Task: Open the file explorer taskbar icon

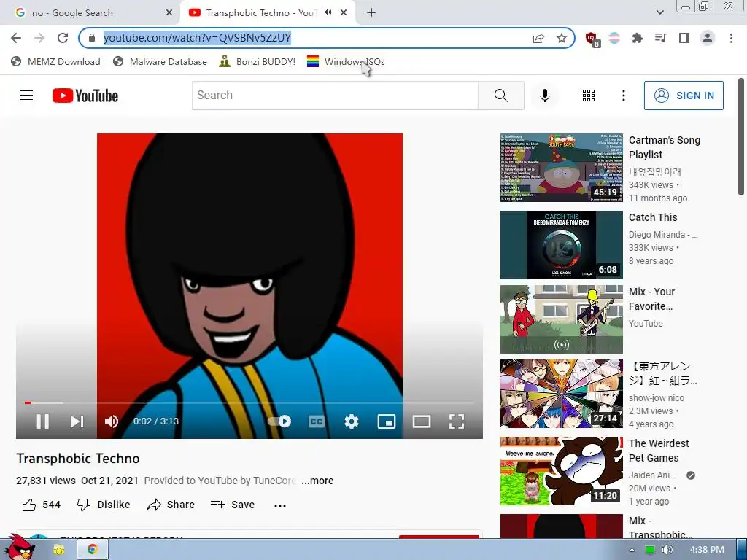Action: [58, 550]
